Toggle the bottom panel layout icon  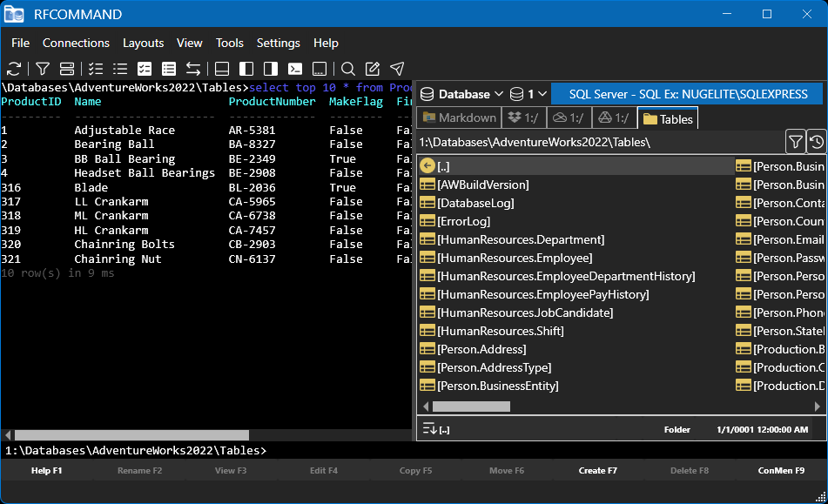pyautogui.click(x=222, y=69)
